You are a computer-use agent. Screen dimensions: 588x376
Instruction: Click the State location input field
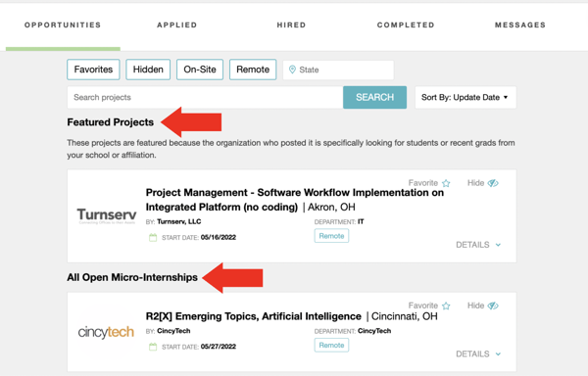(x=338, y=70)
